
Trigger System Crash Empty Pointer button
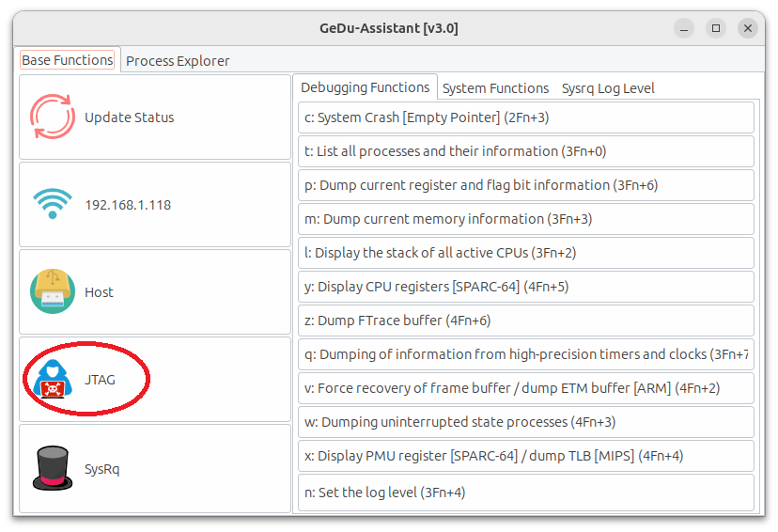[x=526, y=117]
